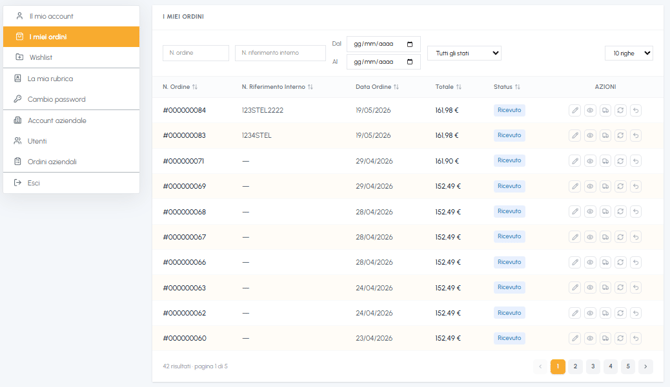670x387 pixels.
Task: Click the 42 risultati page summary text
Action: pos(195,366)
